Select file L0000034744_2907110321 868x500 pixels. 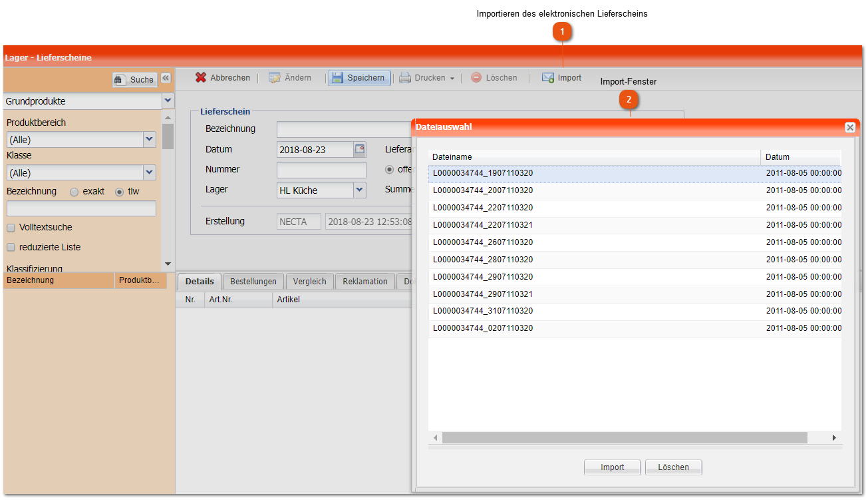[635, 295]
